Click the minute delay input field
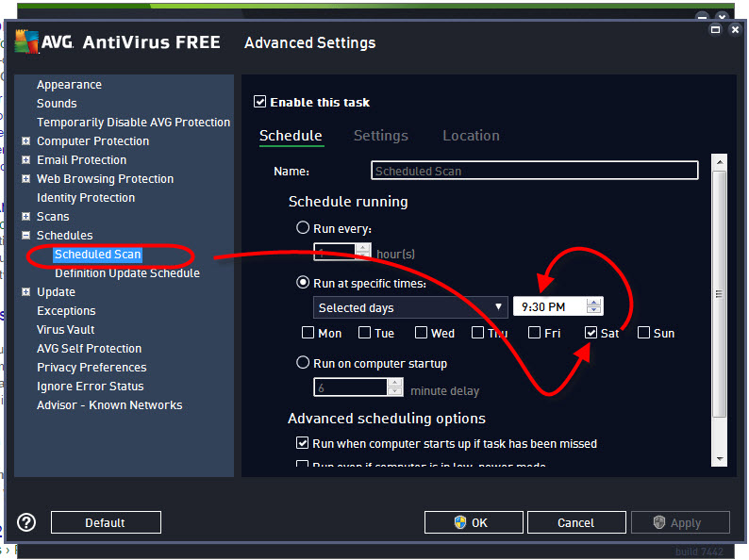Viewport: 749px width, 560px height. [x=350, y=387]
